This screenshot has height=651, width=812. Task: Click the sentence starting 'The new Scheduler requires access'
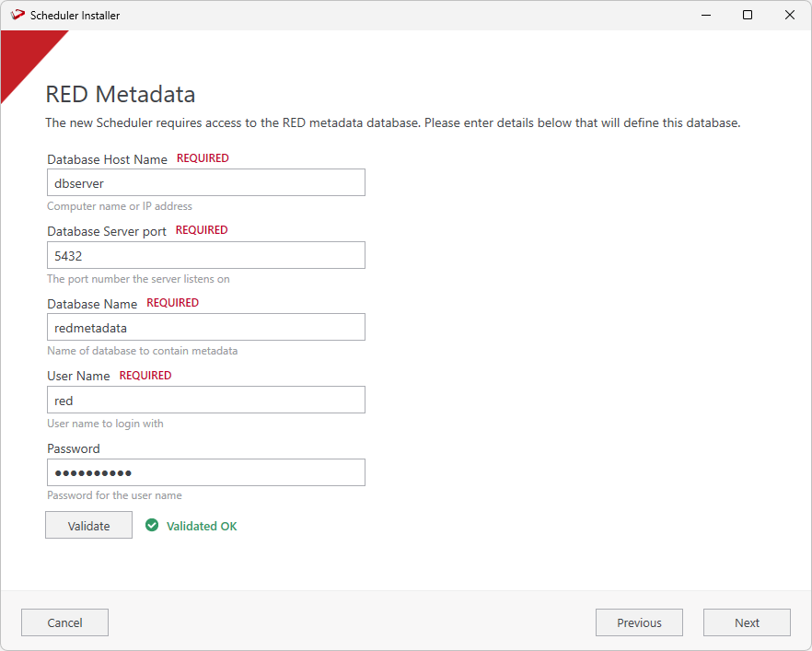click(392, 122)
